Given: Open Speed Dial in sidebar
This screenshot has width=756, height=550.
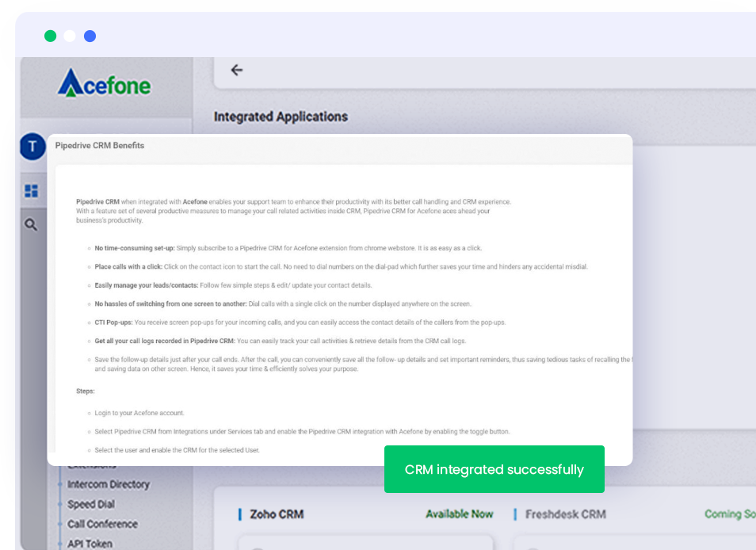Looking at the screenshot, I should pyautogui.click(x=91, y=504).
